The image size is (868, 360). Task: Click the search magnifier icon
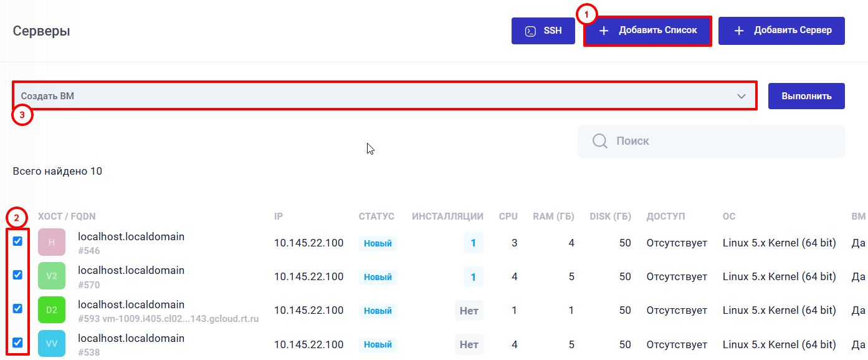pos(599,140)
